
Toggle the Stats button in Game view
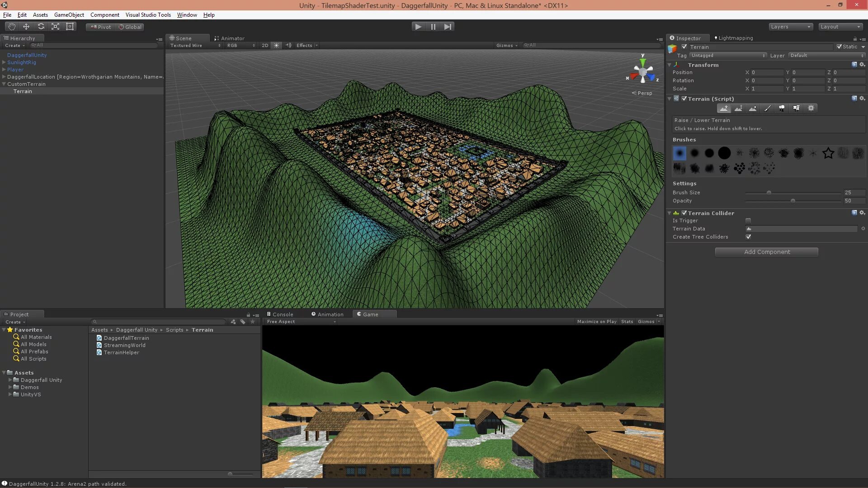point(627,322)
